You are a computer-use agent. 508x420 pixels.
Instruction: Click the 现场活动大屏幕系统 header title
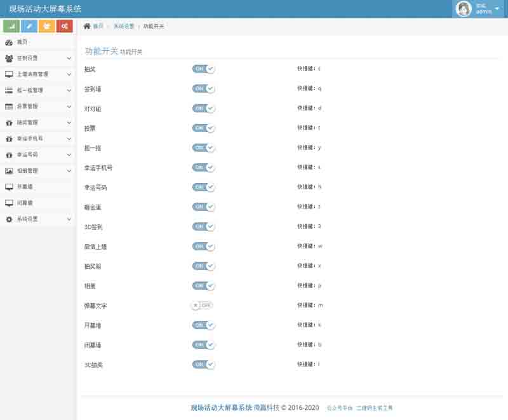tap(45, 9)
